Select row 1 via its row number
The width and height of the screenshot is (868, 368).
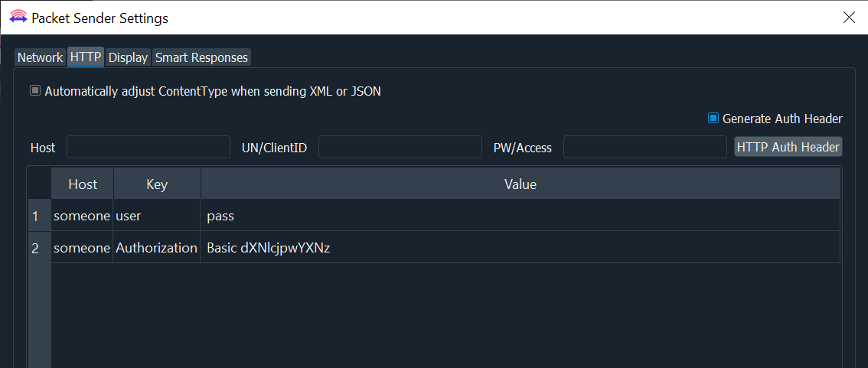pos(35,217)
